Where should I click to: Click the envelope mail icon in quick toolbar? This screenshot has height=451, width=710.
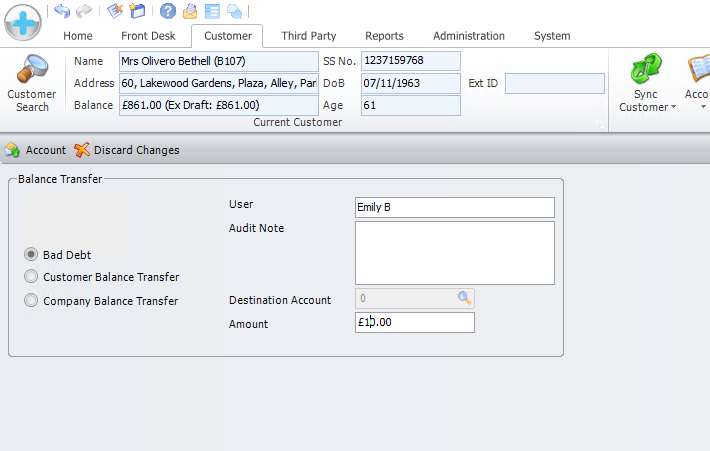pos(189,11)
